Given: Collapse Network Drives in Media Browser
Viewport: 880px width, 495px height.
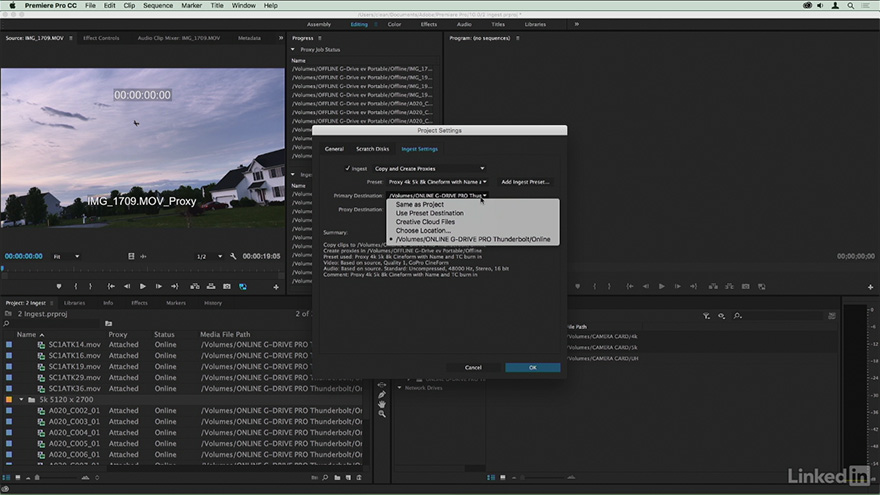Looking at the screenshot, I should point(400,388).
